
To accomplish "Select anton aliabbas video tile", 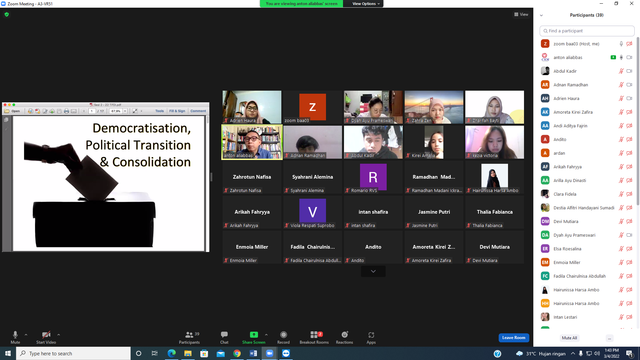I will pyautogui.click(x=252, y=142).
